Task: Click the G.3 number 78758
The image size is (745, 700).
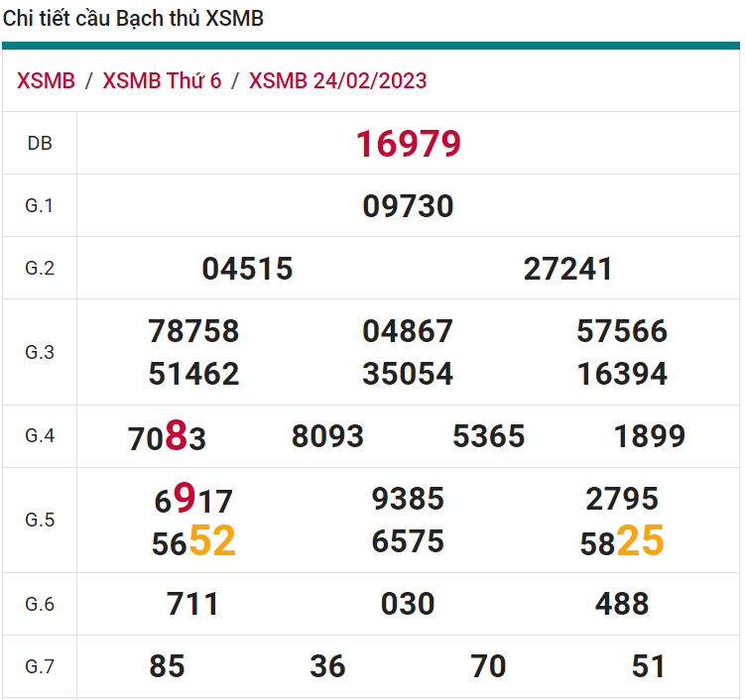Action: 193,331
